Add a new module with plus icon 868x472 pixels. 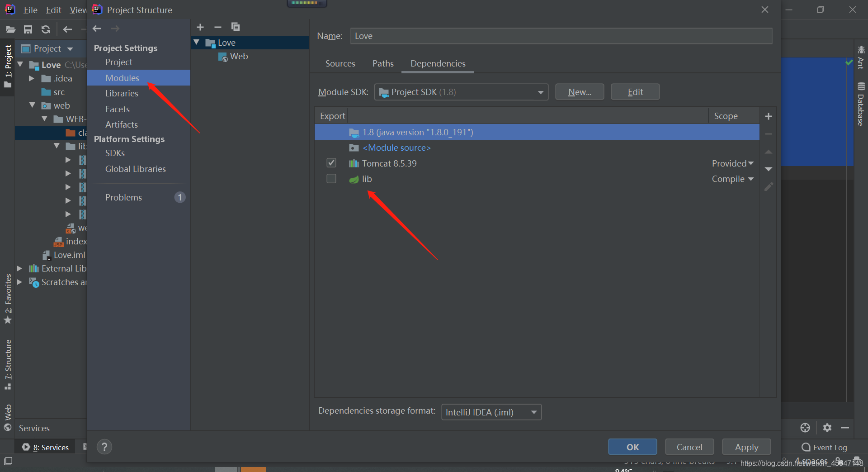tap(200, 27)
